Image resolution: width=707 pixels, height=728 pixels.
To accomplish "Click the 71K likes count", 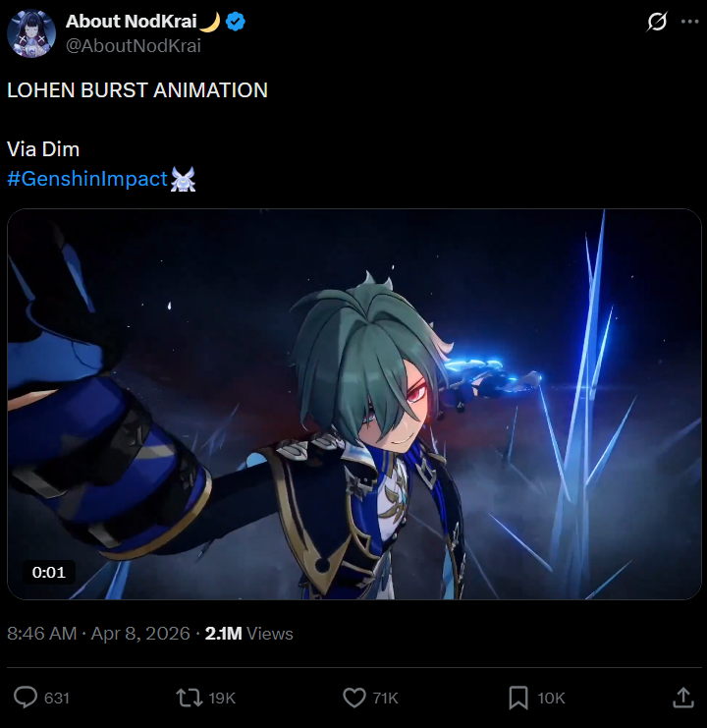I will (386, 699).
